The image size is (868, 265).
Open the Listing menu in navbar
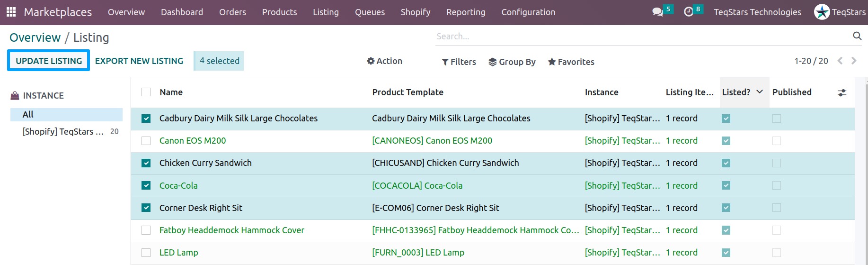326,12
